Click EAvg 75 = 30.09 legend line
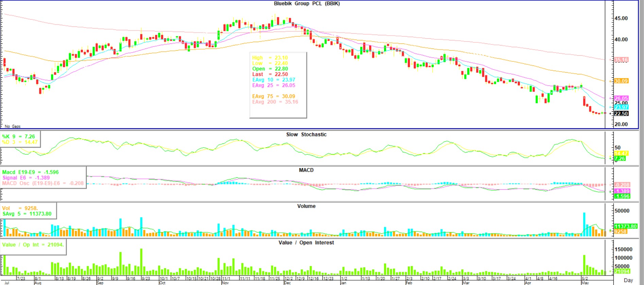 click(x=274, y=96)
